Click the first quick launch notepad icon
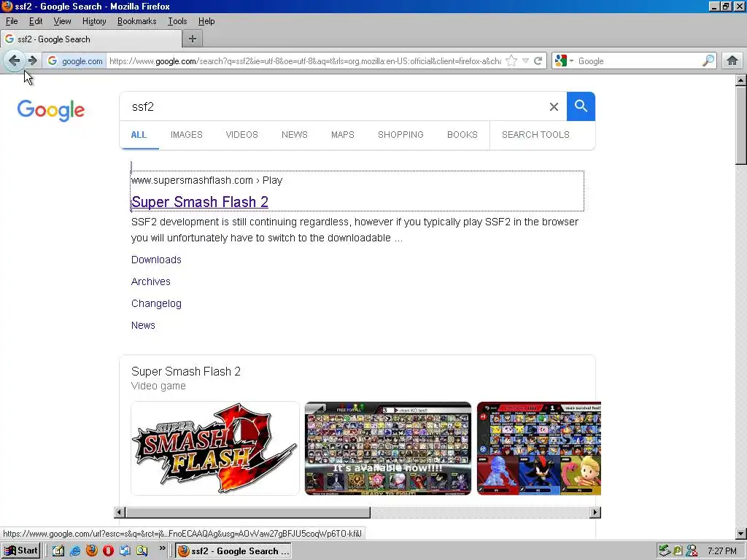 58,551
